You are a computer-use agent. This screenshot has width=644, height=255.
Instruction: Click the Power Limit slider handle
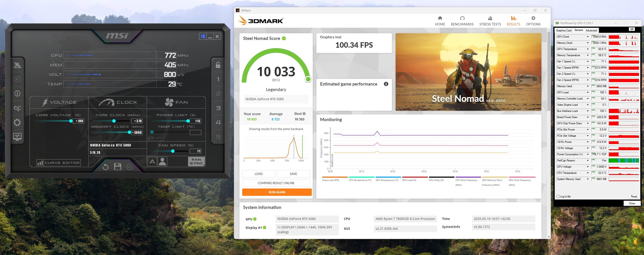tap(188, 121)
